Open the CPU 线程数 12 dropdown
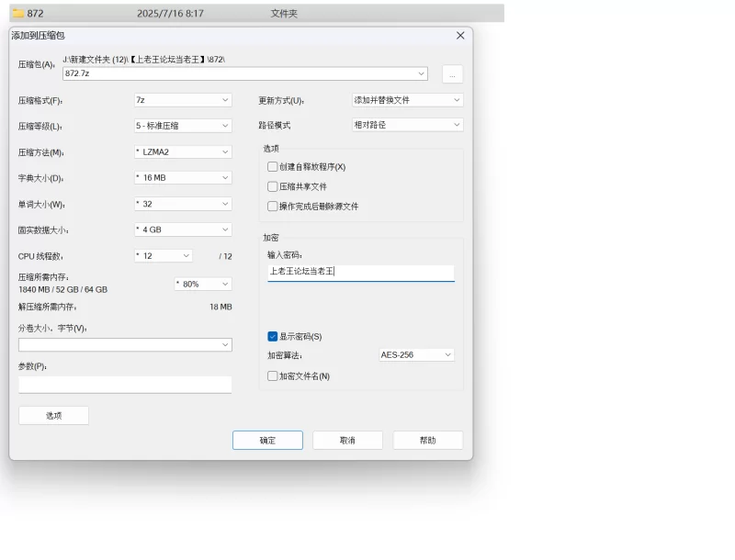 164,255
